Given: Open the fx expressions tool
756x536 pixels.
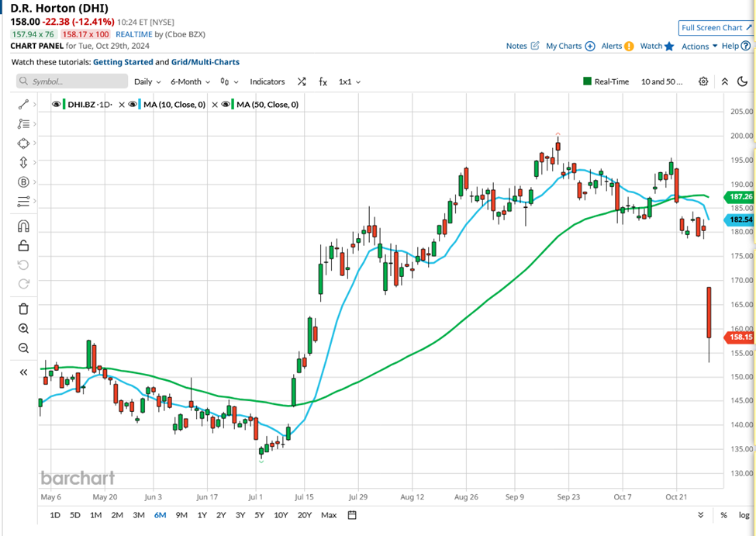Looking at the screenshot, I should click(323, 81).
